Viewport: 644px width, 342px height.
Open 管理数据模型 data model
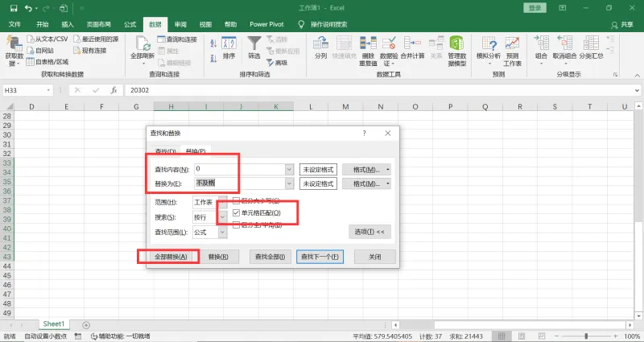(x=456, y=51)
